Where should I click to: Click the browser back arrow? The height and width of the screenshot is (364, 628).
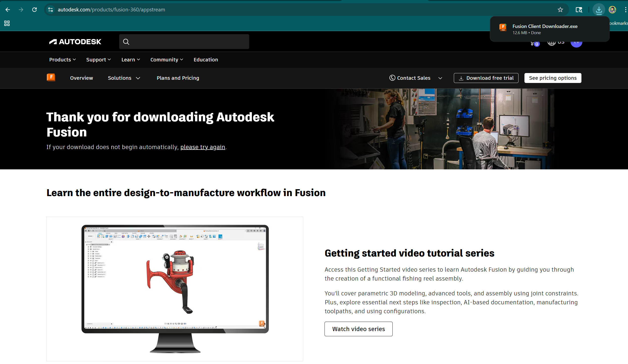coord(8,10)
